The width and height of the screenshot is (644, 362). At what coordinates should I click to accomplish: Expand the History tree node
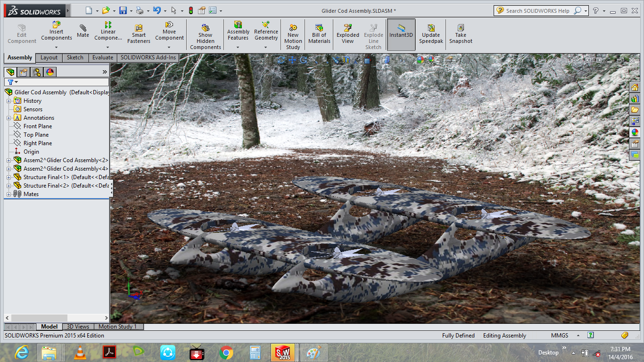tap(8, 101)
